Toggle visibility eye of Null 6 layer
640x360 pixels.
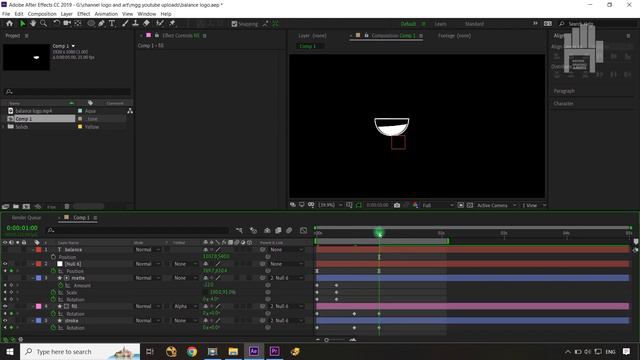[x=5, y=264]
